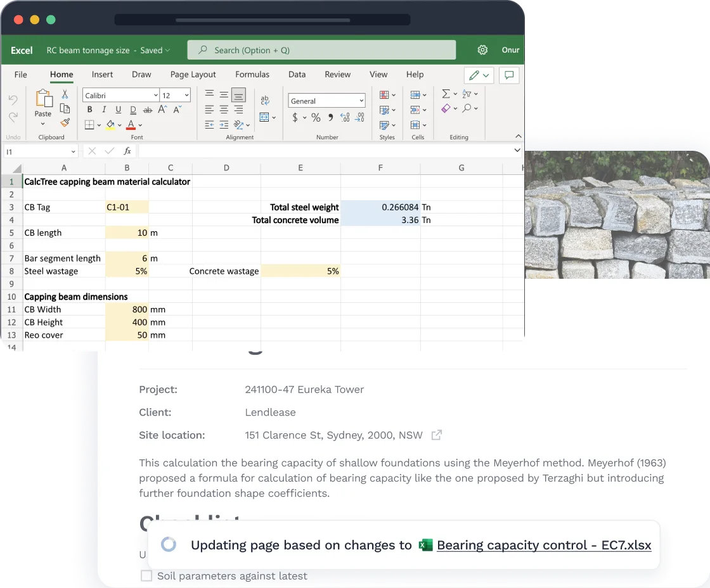Click the Percent Style icon
This screenshot has height=588, width=710.
(314, 118)
